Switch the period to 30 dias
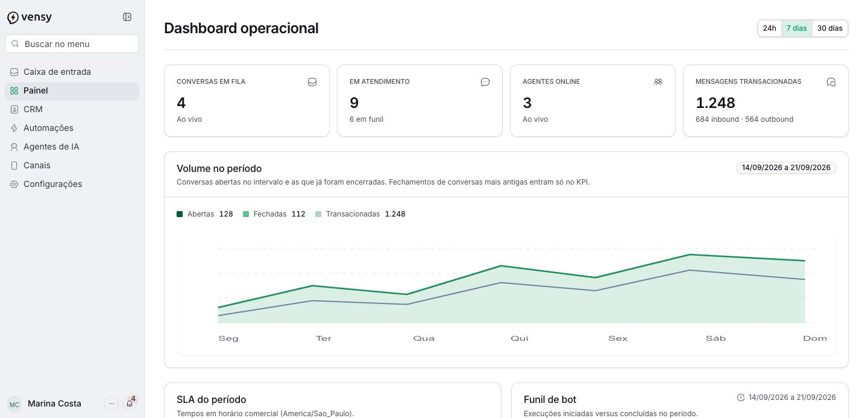Screen dimensions: 868x418 click(830, 28)
